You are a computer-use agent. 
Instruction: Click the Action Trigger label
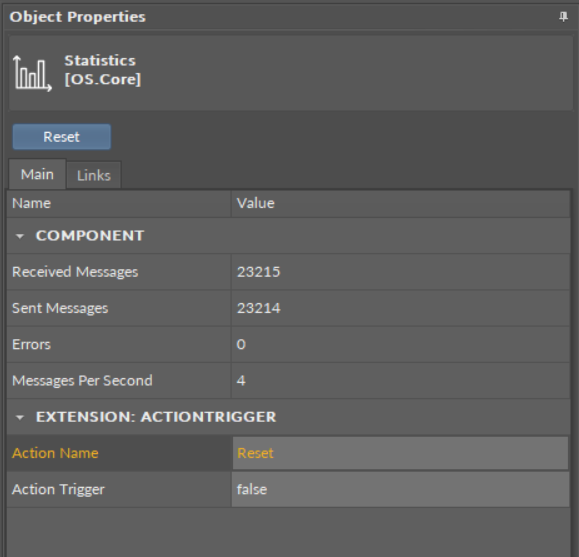point(58,489)
